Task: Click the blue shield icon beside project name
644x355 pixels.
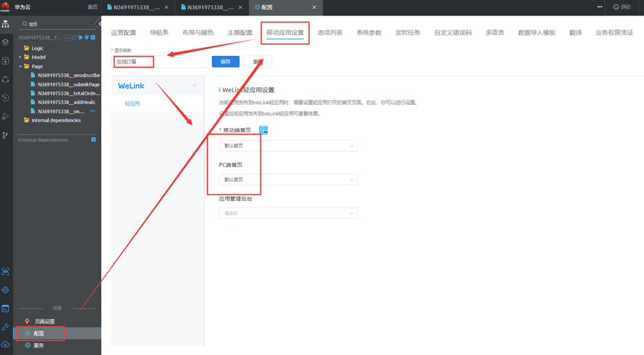Action: tap(86, 37)
